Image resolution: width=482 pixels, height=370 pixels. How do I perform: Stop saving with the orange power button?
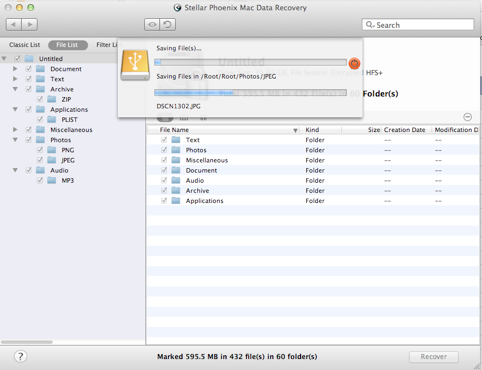coord(354,63)
